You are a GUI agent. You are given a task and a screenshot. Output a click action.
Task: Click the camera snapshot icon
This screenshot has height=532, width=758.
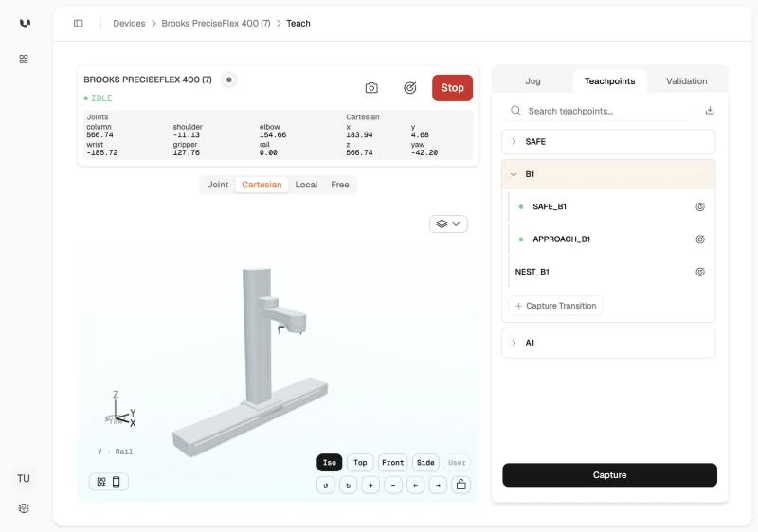tap(371, 87)
